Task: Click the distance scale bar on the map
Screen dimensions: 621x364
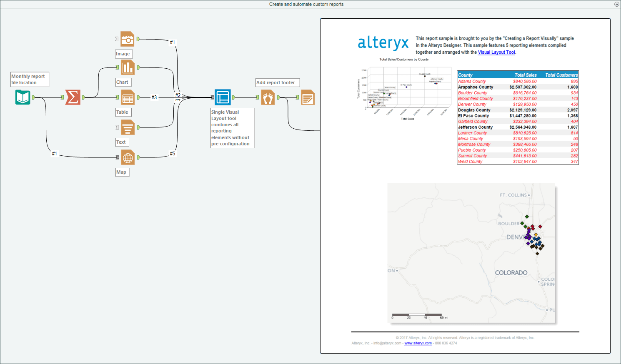Action: tap(417, 315)
